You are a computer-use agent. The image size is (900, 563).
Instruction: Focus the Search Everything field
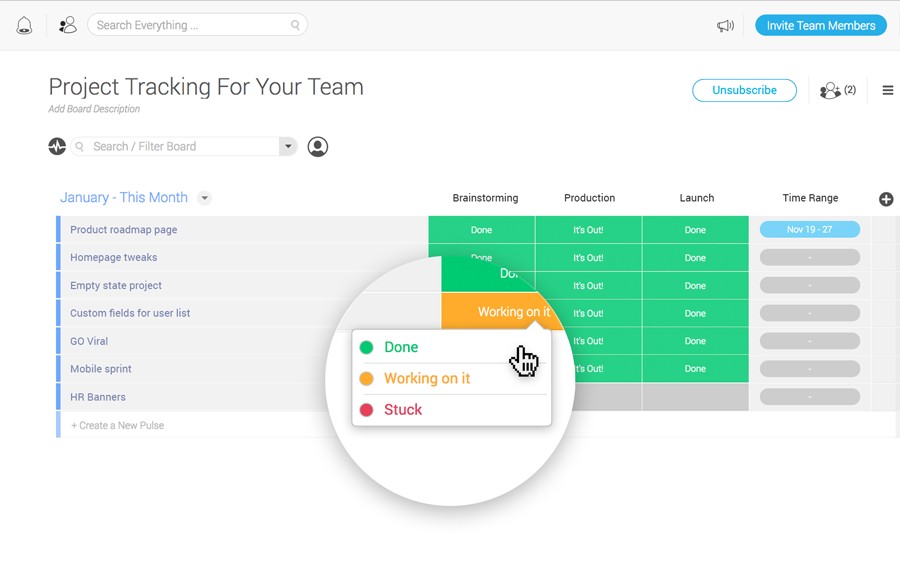(x=197, y=25)
